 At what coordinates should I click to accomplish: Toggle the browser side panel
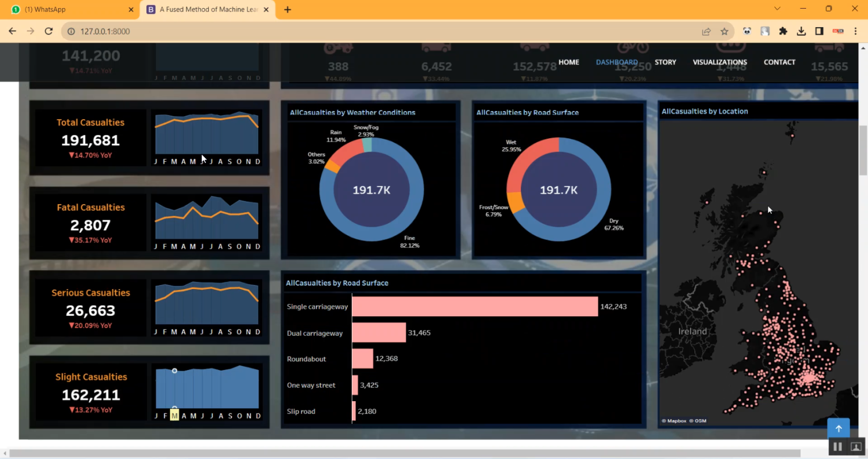point(819,31)
